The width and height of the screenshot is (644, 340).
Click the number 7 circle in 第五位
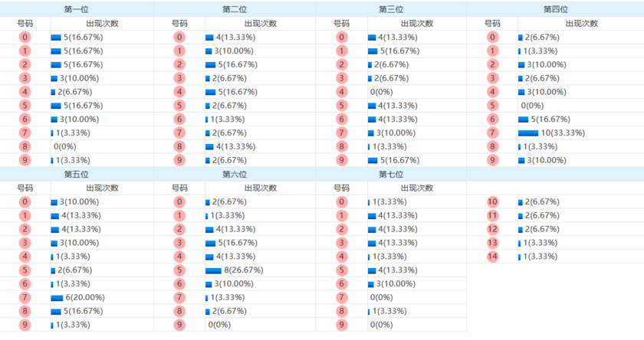pos(25,297)
